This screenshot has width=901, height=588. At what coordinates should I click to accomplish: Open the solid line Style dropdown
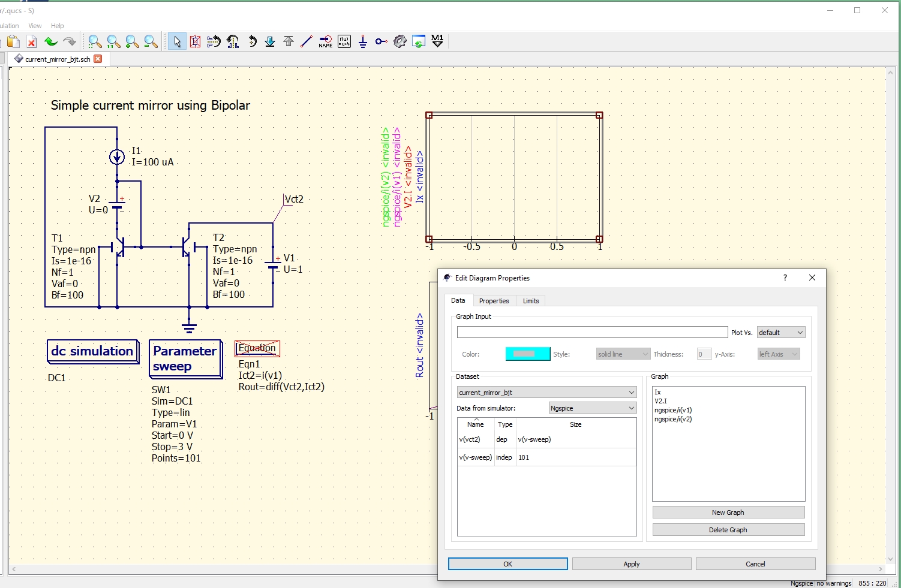623,354
